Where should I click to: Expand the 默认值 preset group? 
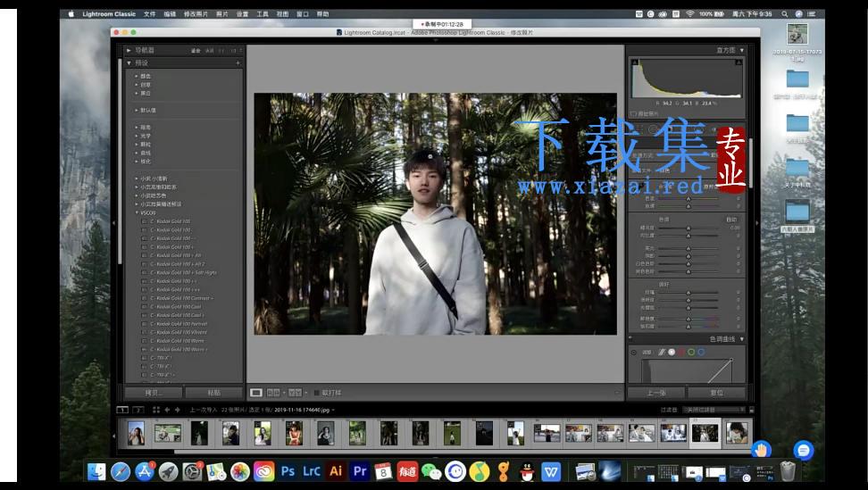pos(136,111)
